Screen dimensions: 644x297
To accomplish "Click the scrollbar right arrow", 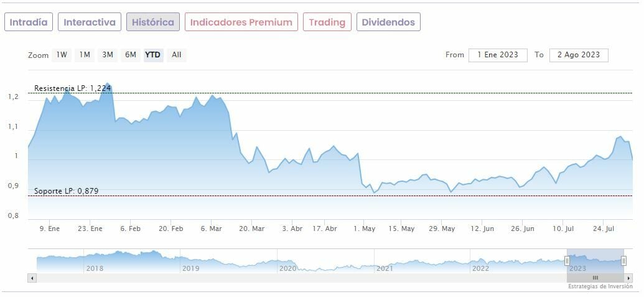I will (629, 278).
